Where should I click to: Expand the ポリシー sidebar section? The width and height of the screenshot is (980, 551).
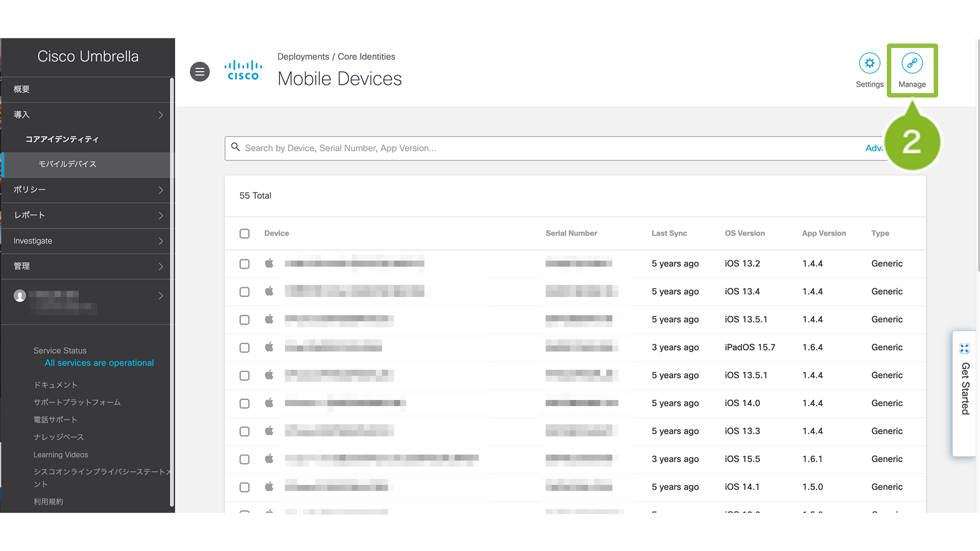(x=88, y=190)
